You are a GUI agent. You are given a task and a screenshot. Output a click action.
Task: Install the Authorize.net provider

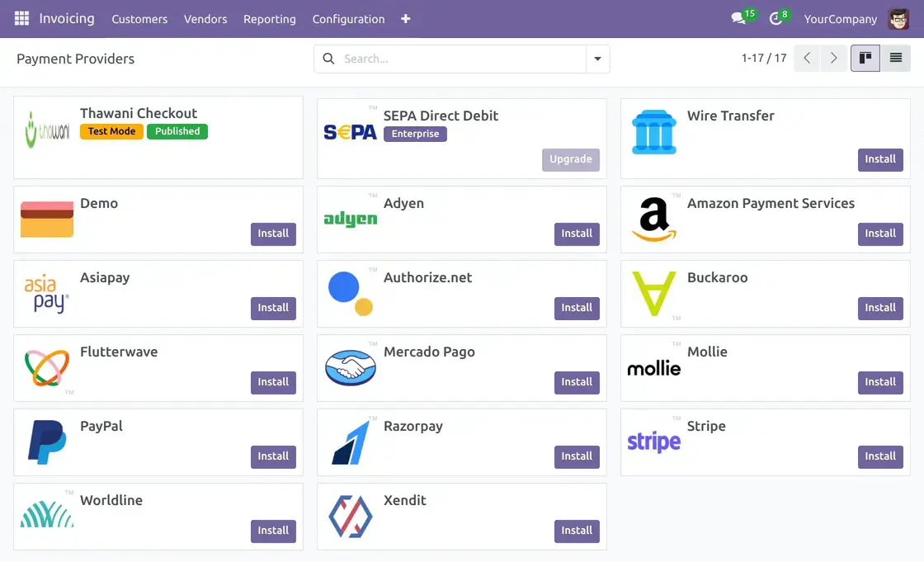(x=577, y=308)
